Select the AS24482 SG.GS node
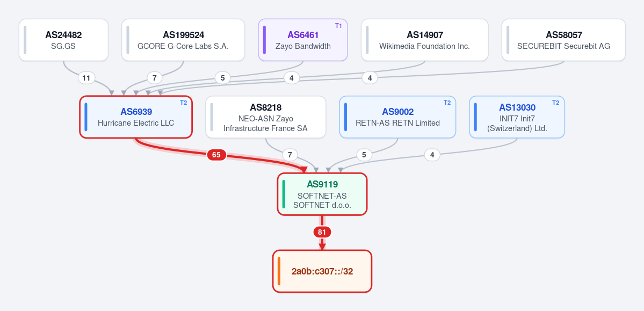 point(64,40)
